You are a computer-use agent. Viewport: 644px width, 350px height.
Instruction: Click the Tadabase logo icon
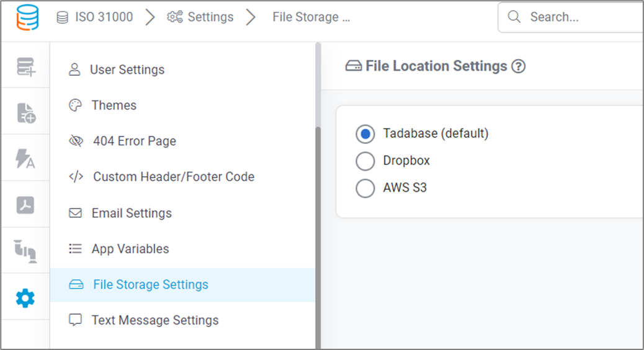click(27, 17)
